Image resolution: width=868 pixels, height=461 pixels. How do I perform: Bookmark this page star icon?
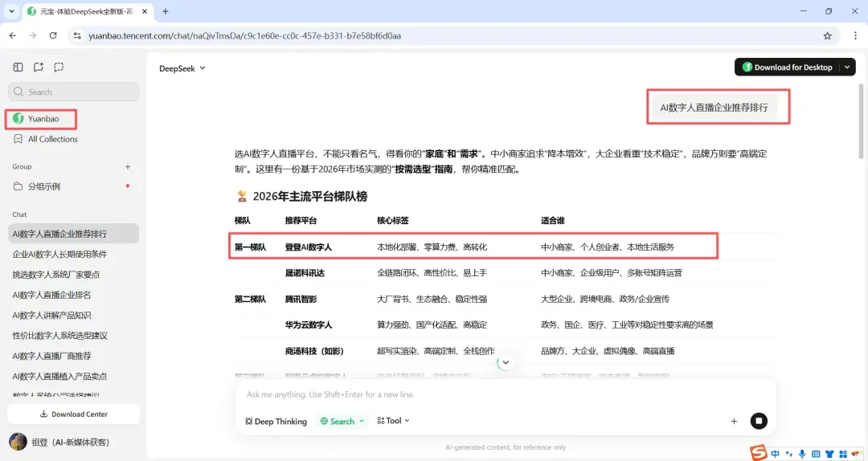(827, 36)
